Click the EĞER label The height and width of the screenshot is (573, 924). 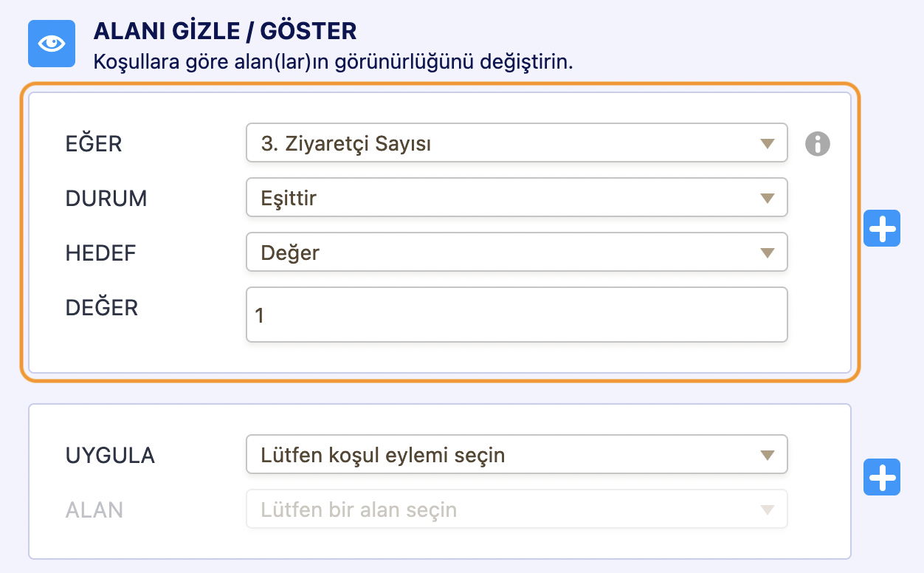(94, 144)
